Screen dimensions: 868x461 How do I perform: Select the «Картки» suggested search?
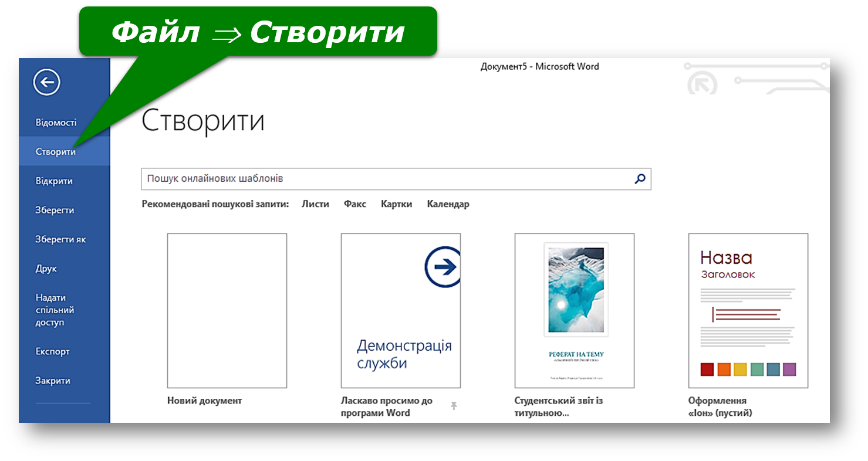pos(397,204)
